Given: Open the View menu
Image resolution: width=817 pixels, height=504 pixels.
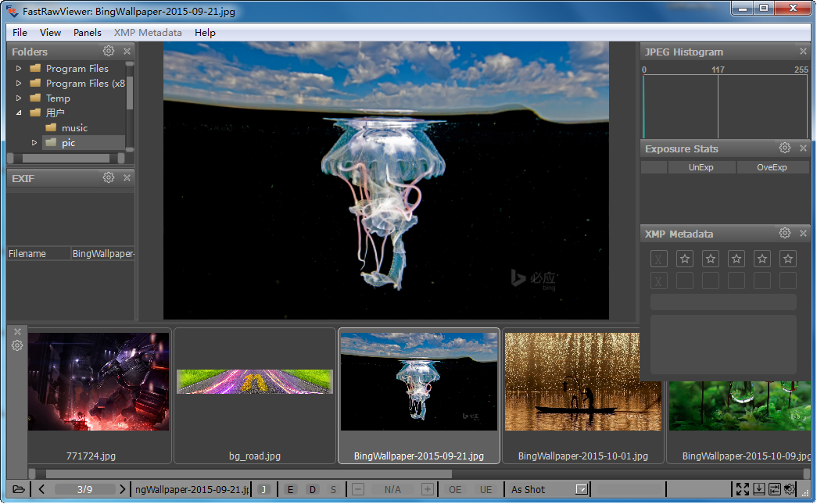Looking at the screenshot, I should point(50,33).
